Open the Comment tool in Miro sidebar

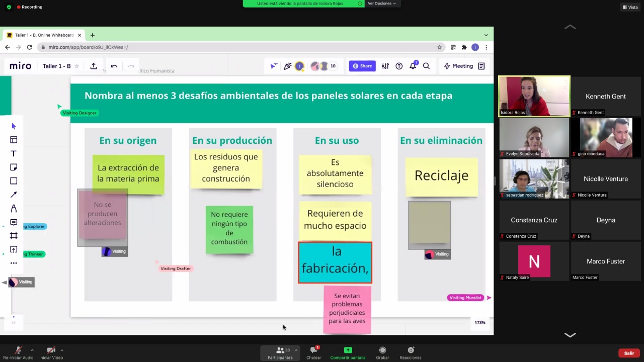click(x=14, y=222)
